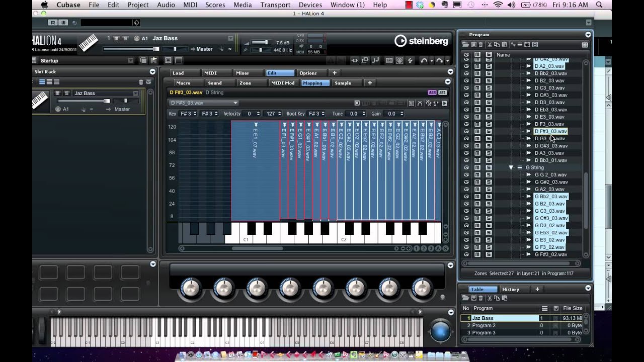Click the columns view icon in Program panel toolbar
This screenshot has width=644, height=362.
[x=585, y=45]
